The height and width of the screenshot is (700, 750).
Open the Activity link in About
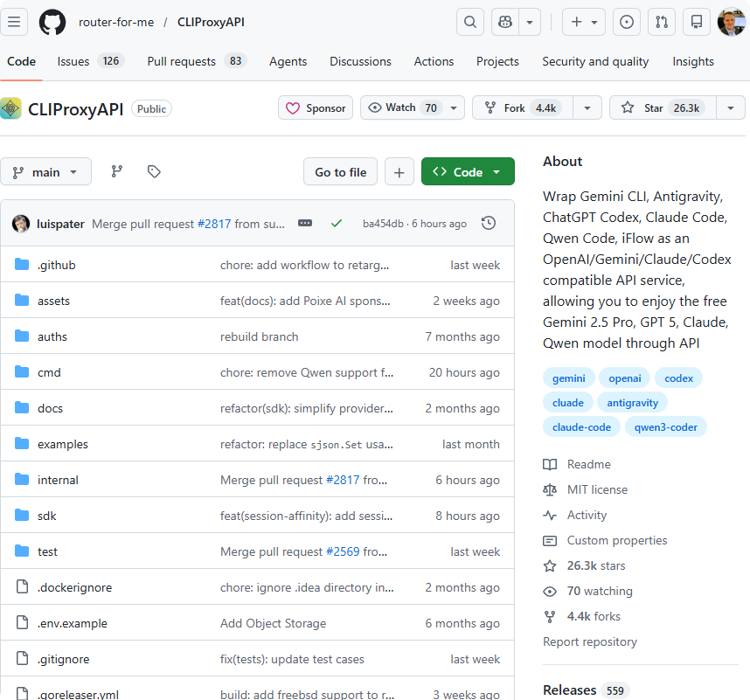(575, 515)
